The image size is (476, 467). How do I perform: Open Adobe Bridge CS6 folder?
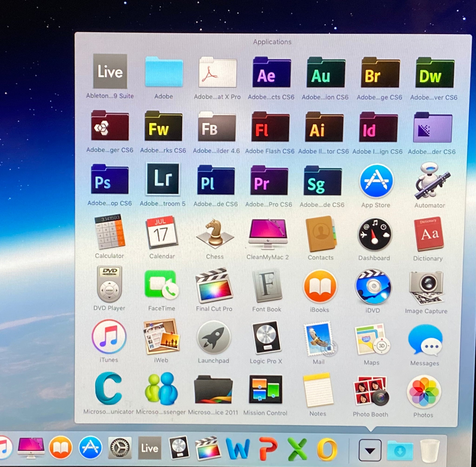tap(380, 72)
